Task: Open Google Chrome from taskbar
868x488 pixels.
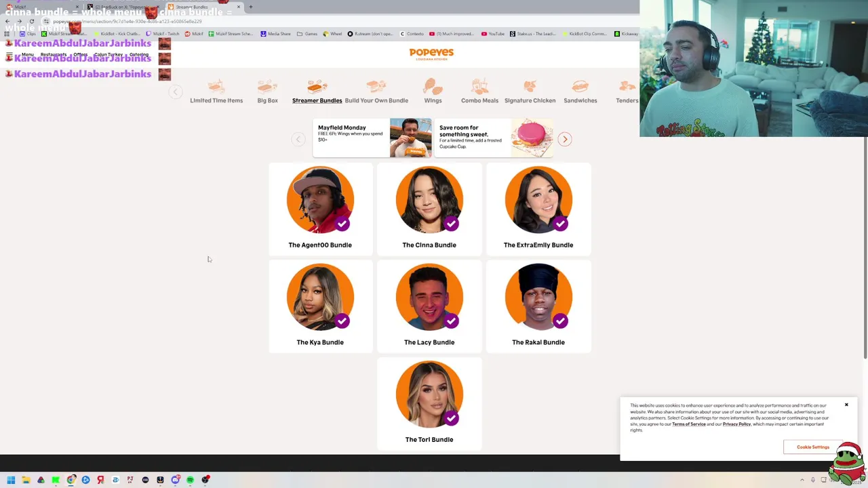Action: tap(71, 480)
